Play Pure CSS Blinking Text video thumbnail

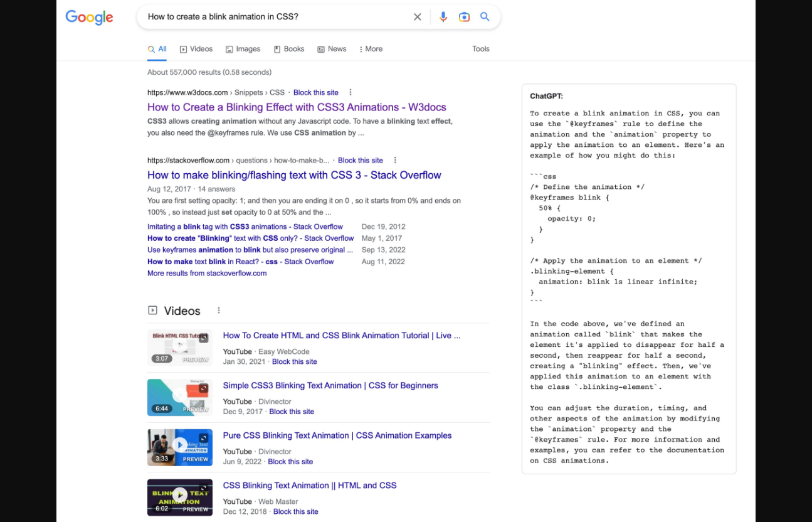[x=180, y=447]
